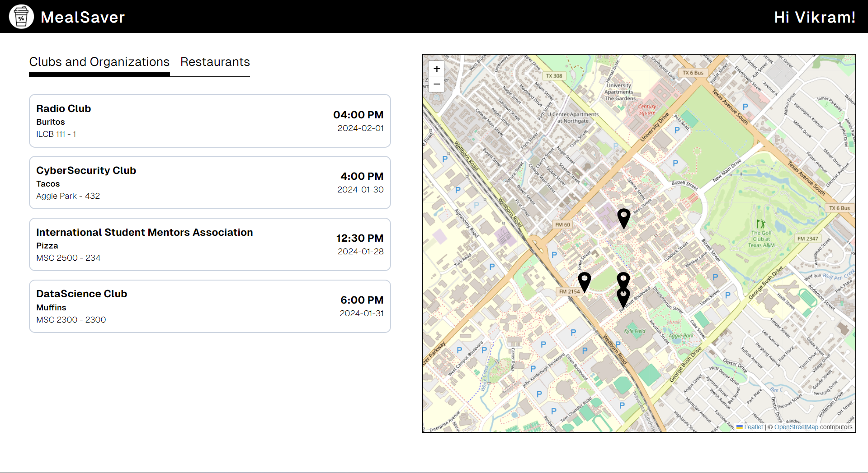Switch to the Restaurants tab

(215, 62)
